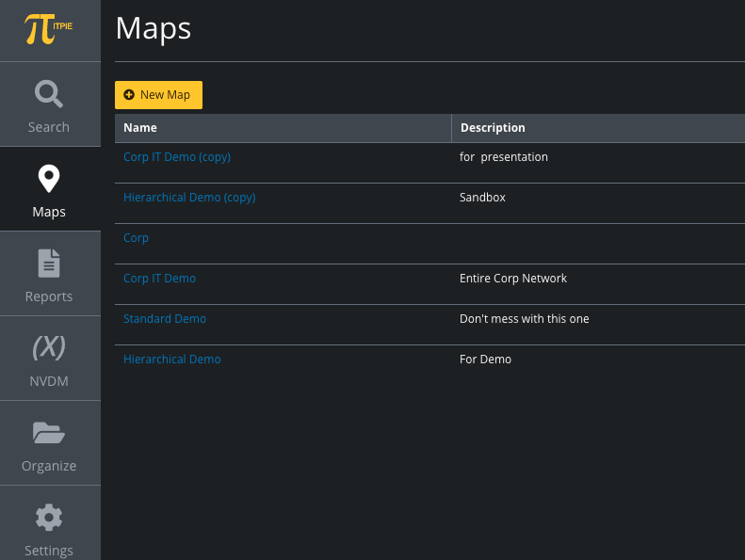This screenshot has width=745, height=560.
Task: Click the plus icon on New Map
Action: tap(129, 95)
